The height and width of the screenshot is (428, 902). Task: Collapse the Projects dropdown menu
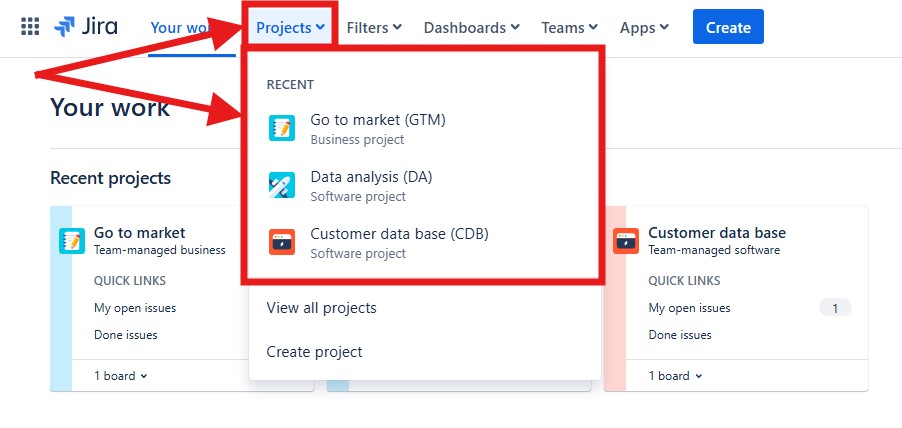tap(290, 27)
